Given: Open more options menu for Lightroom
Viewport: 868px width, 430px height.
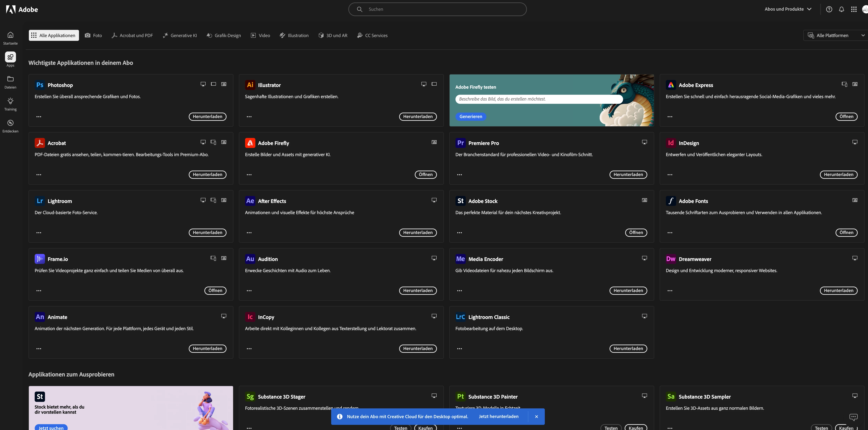Looking at the screenshot, I should [39, 233].
